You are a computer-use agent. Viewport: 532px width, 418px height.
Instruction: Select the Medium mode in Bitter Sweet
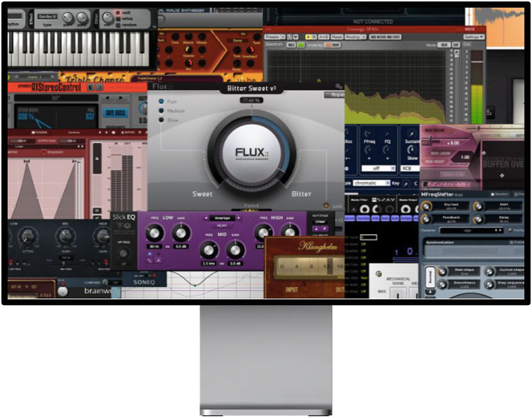tap(161, 110)
